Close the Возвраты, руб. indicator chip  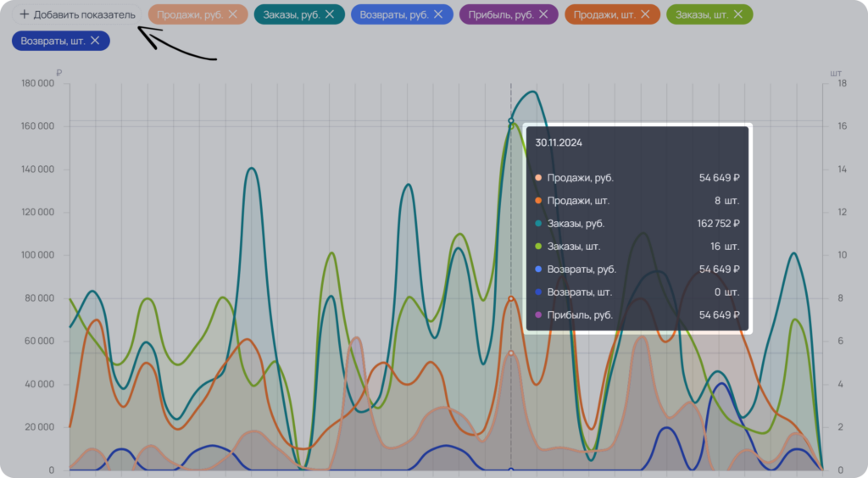click(438, 14)
